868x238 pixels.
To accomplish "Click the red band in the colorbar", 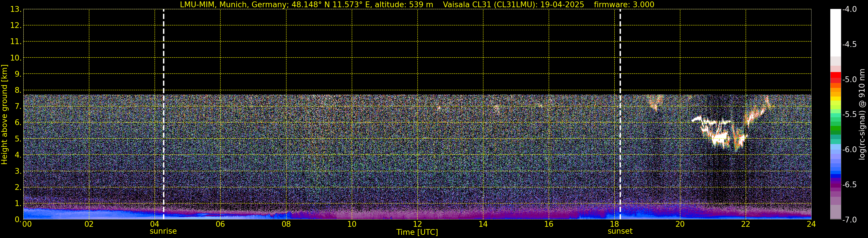I will point(835,78).
